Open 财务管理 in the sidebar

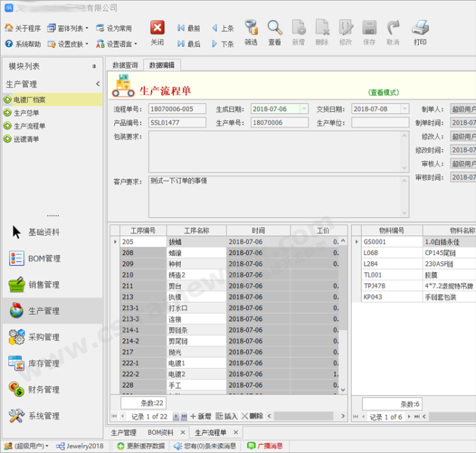point(44,390)
